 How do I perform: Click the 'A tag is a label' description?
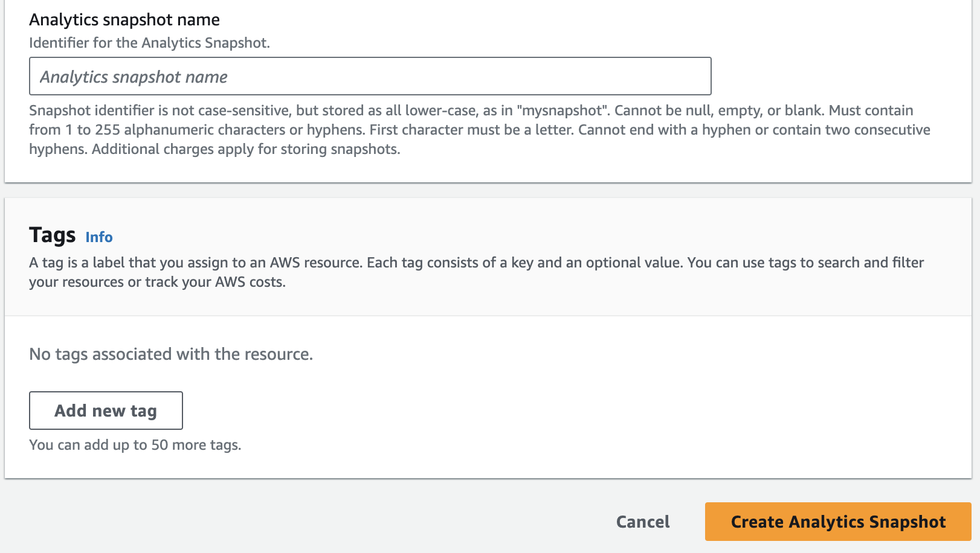[x=477, y=272]
